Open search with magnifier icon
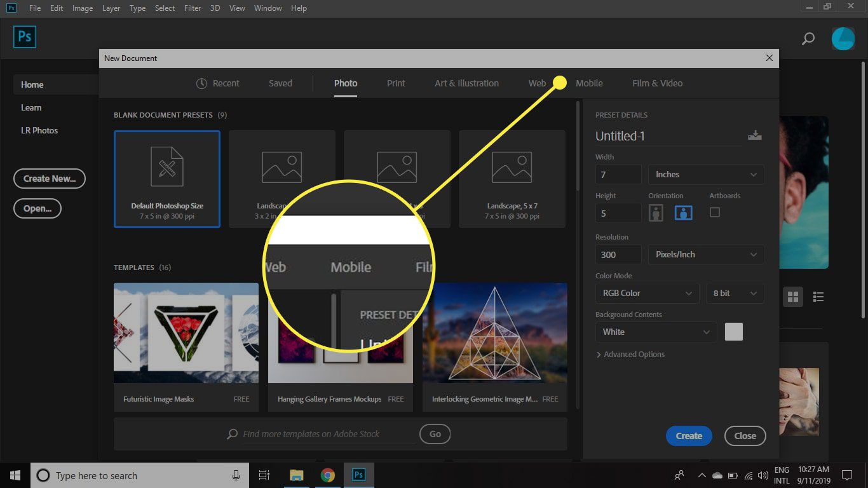 (808, 39)
